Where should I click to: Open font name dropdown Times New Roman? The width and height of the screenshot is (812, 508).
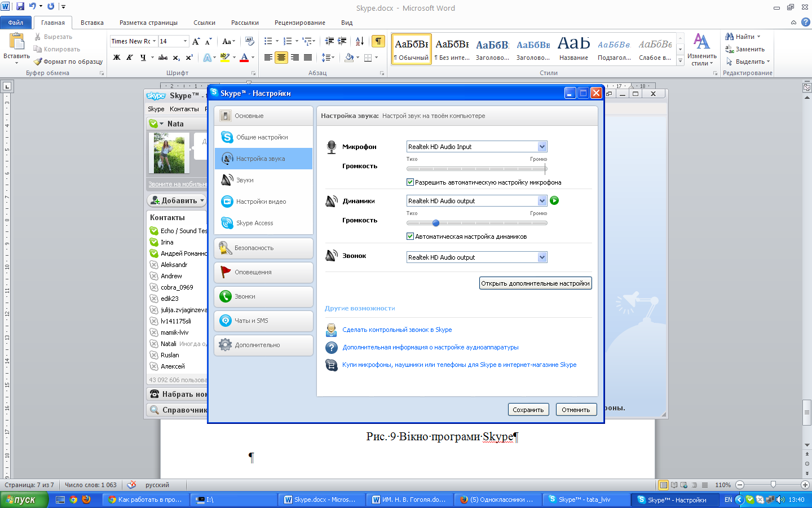(x=154, y=41)
